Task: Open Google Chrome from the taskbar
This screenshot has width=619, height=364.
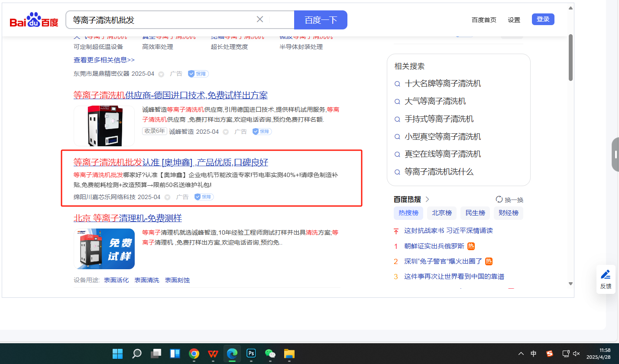Action: click(x=194, y=354)
